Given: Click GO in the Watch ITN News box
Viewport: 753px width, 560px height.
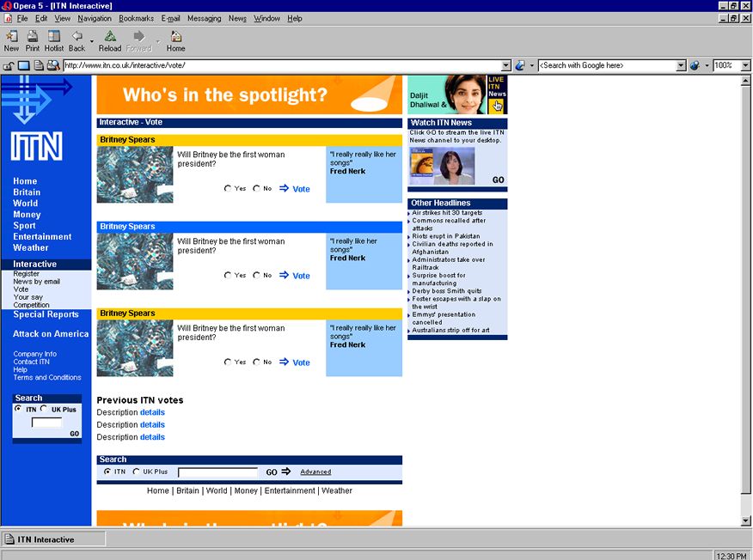Looking at the screenshot, I should (498, 180).
